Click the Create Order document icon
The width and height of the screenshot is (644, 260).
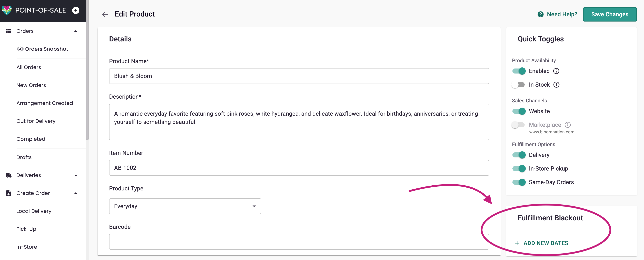coord(8,193)
